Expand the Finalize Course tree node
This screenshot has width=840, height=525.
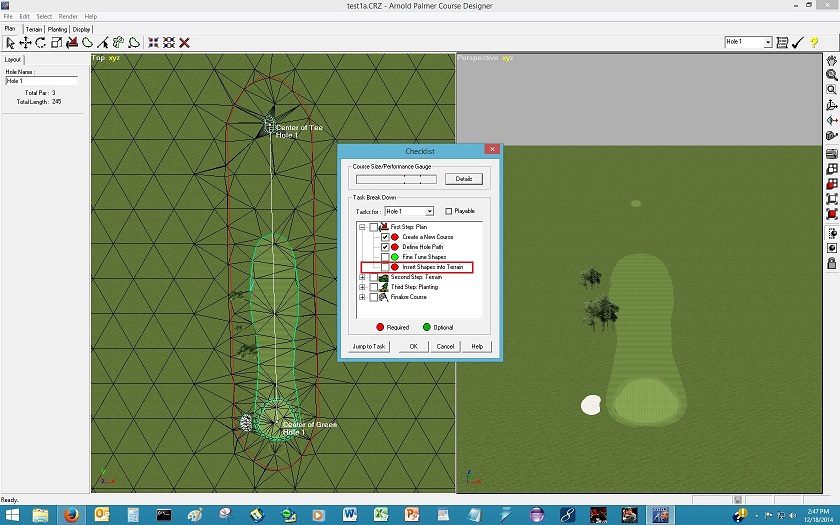[362, 297]
